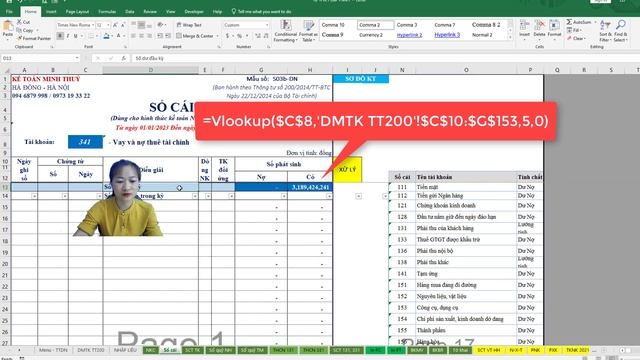Click the Increase Indent icon

[167, 36]
